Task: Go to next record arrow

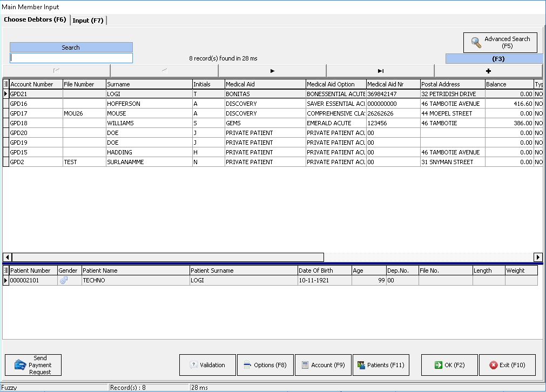Action: (x=272, y=71)
